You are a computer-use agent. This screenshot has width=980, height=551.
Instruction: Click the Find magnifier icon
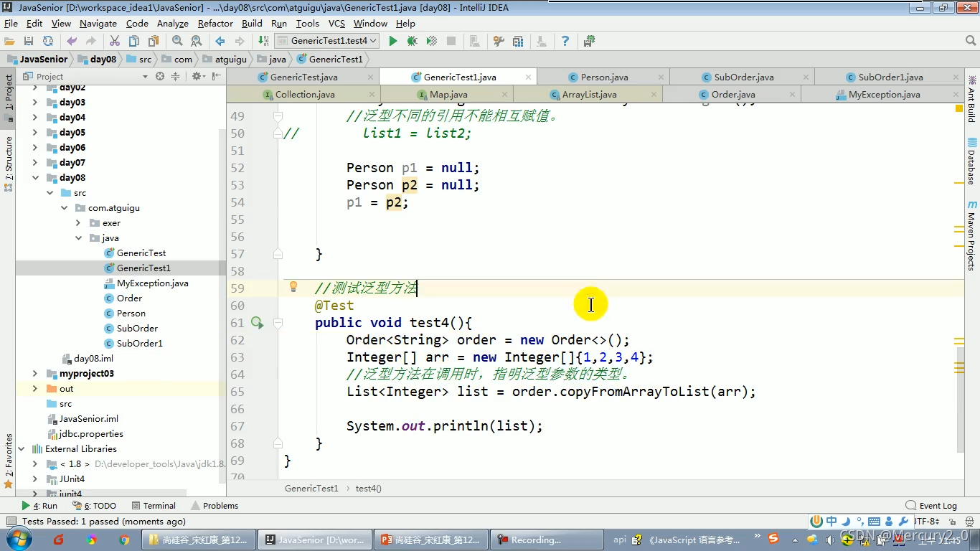177,41
